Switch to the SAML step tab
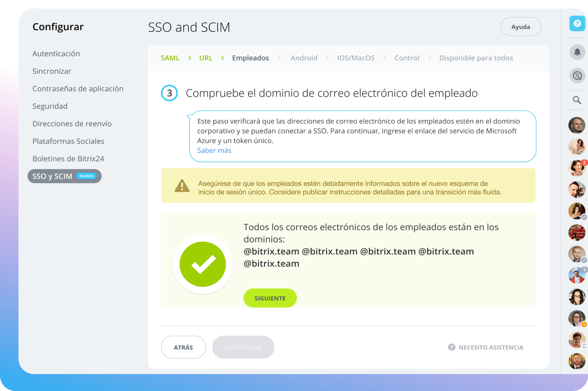 coord(170,58)
